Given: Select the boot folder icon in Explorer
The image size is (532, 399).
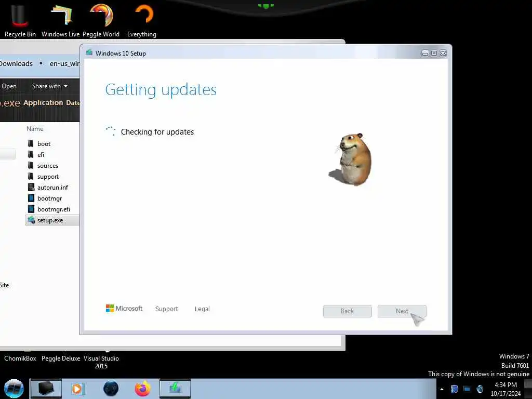Looking at the screenshot, I should coord(31,143).
